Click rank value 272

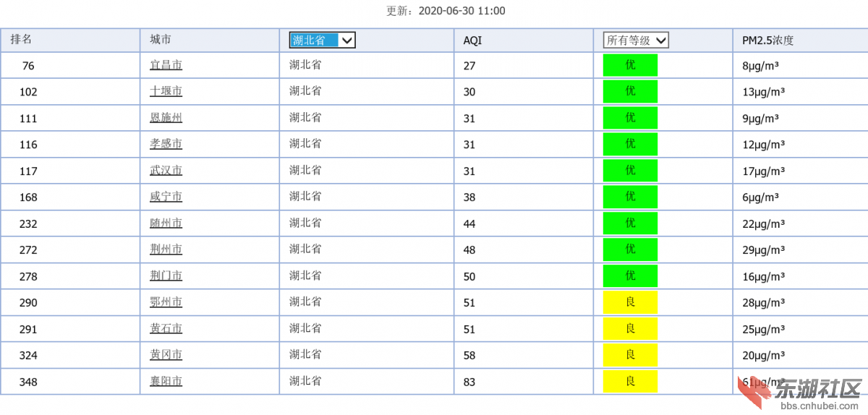tap(28, 250)
